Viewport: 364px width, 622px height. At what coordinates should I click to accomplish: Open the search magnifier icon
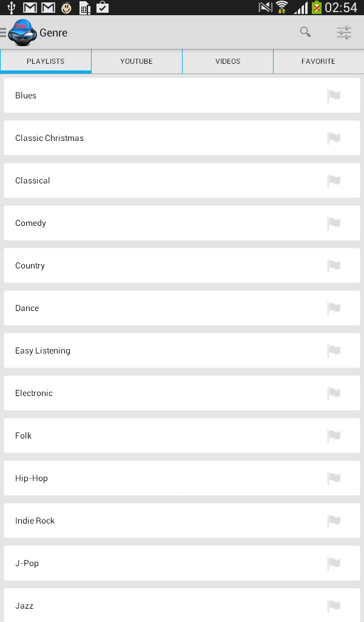(x=305, y=32)
